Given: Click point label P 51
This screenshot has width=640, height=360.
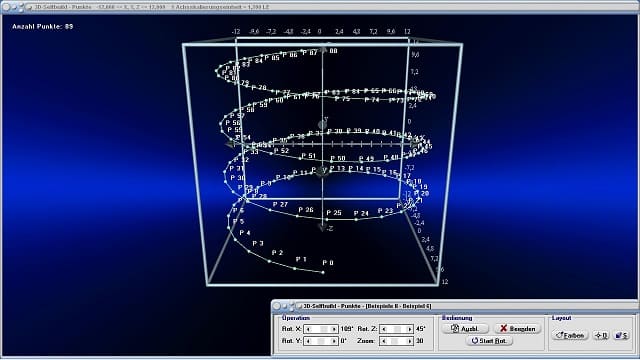Looking at the screenshot, I should [x=309, y=156].
